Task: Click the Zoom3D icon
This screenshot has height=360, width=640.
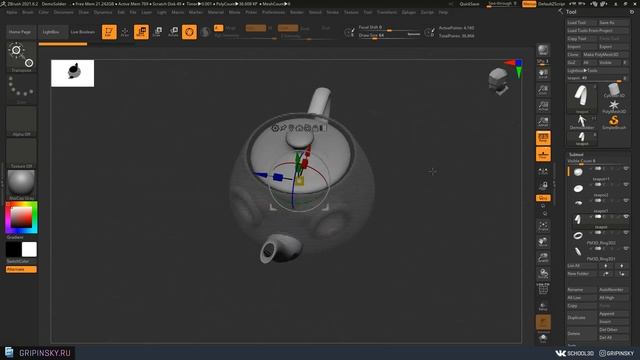Action: 543,258
